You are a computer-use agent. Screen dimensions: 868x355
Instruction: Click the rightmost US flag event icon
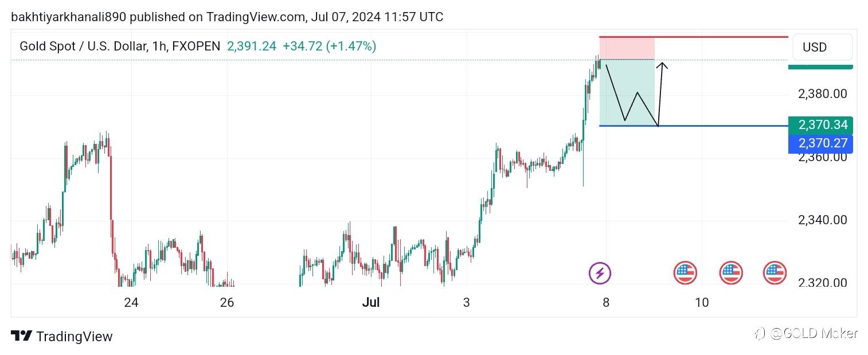[775, 273]
